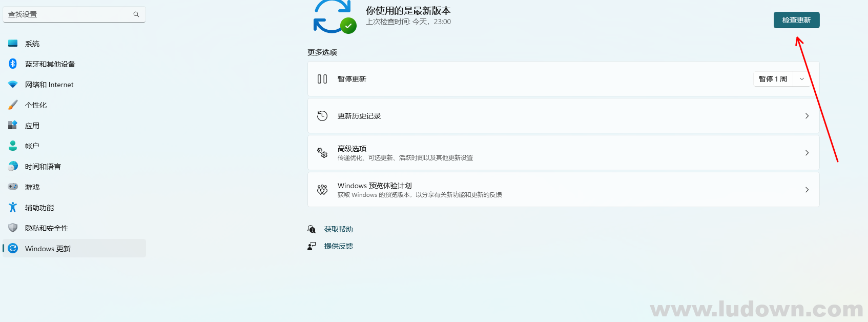Click the gears icon beside 高级选项

(x=322, y=153)
